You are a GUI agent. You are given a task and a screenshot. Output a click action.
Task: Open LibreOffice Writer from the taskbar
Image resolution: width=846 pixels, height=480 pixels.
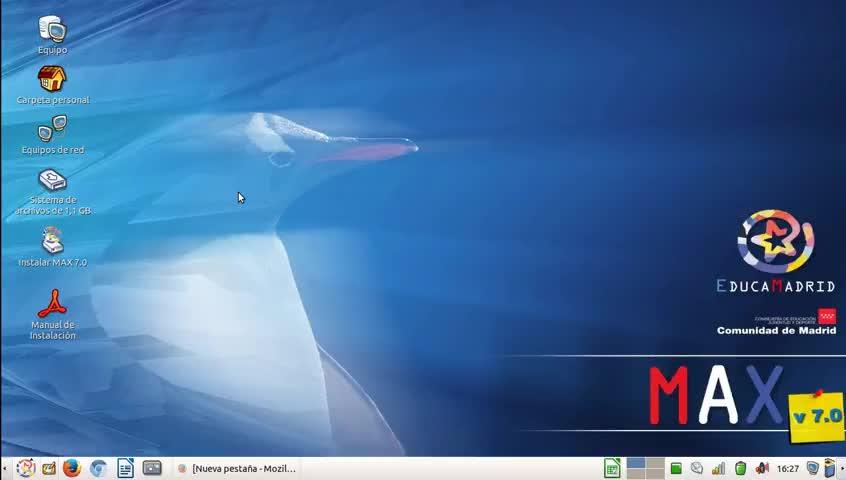click(x=125, y=468)
